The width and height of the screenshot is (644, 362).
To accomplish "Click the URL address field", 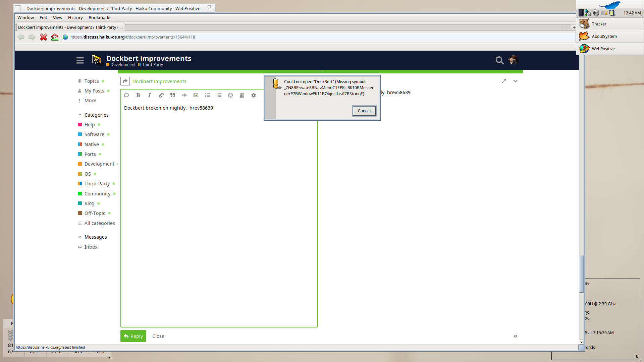I will [x=318, y=37].
